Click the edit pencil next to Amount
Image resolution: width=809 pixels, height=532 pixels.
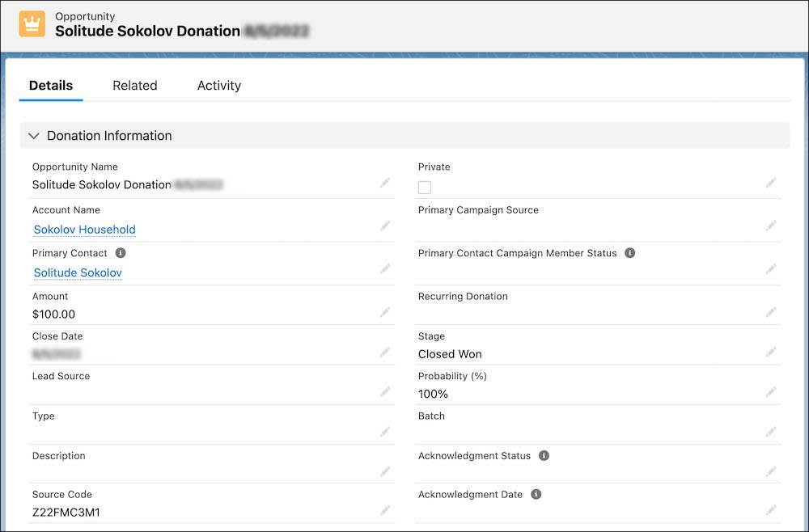coord(386,312)
